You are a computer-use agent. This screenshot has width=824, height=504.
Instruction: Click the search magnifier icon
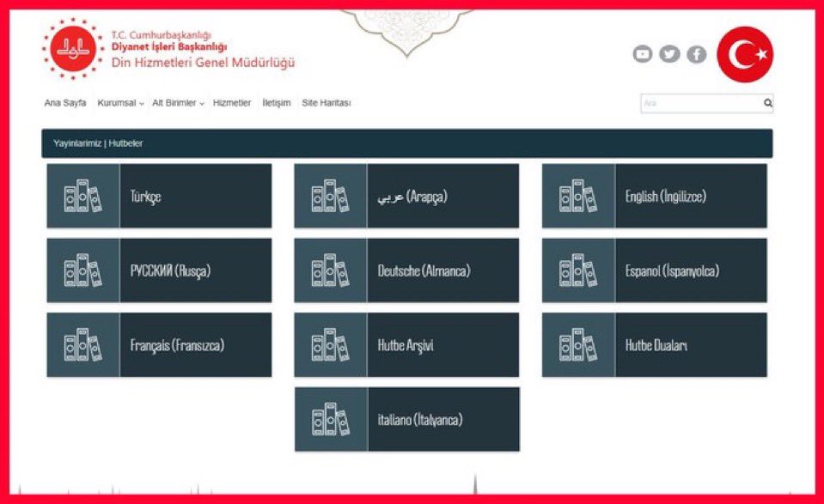(768, 103)
